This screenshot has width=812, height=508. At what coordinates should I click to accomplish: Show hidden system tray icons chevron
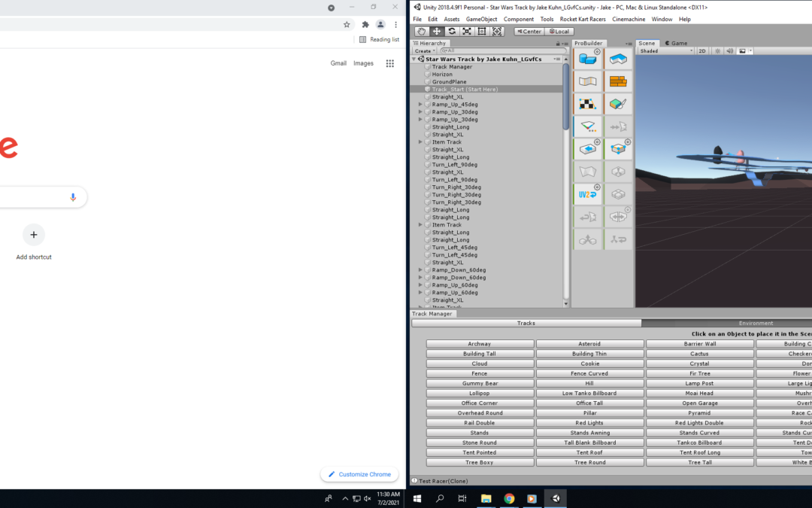click(x=345, y=499)
